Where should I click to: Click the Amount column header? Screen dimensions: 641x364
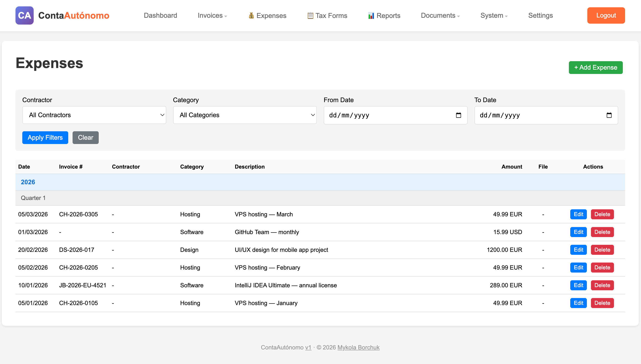[x=512, y=167]
